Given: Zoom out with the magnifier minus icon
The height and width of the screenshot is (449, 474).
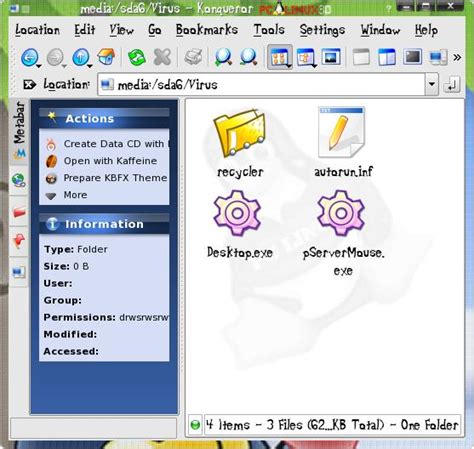Looking at the screenshot, I should coord(249,57).
